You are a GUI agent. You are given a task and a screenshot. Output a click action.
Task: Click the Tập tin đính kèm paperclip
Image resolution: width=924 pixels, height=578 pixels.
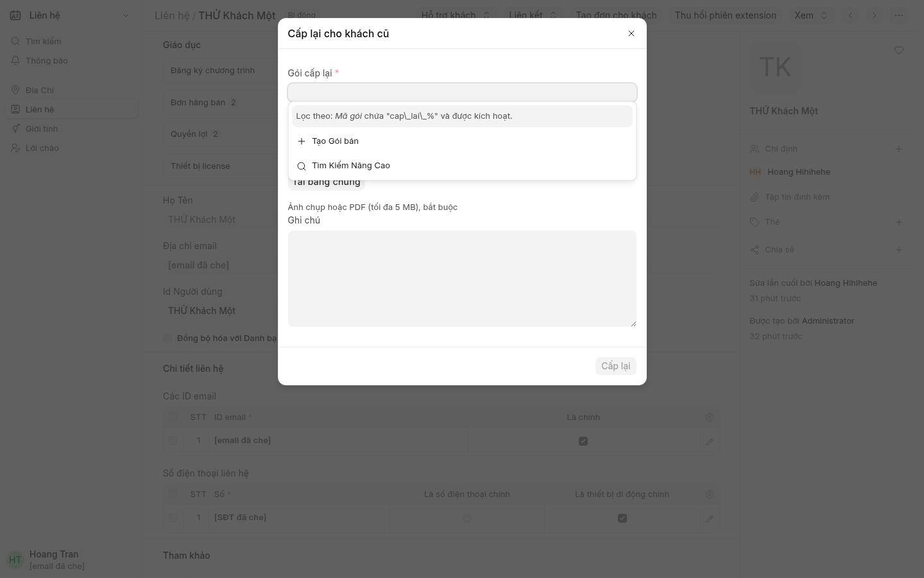(755, 197)
